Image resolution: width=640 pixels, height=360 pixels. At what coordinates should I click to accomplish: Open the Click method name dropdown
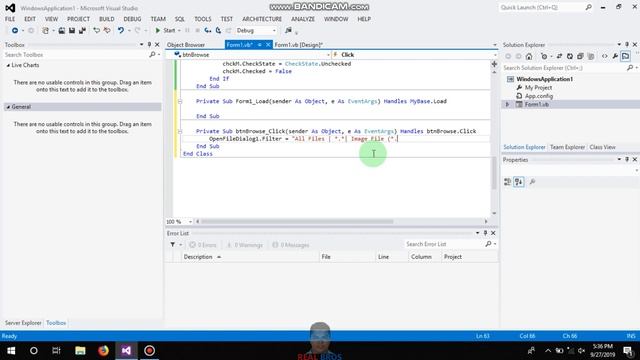tap(495, 55)
